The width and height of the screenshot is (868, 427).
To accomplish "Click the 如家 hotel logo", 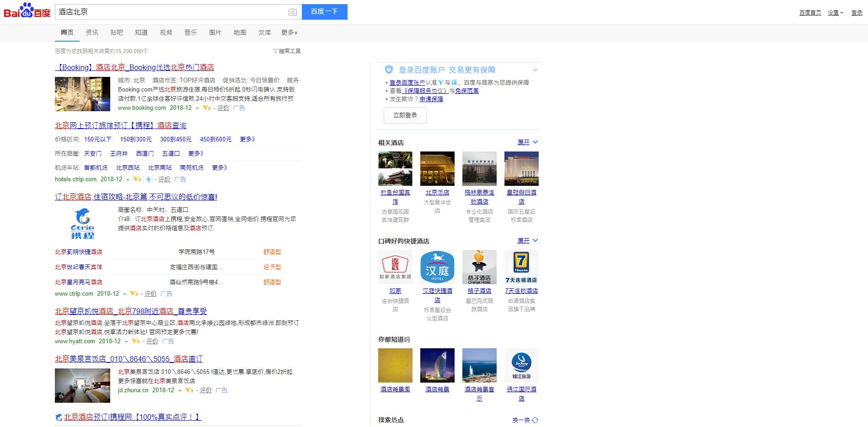I will click(395, 267).
